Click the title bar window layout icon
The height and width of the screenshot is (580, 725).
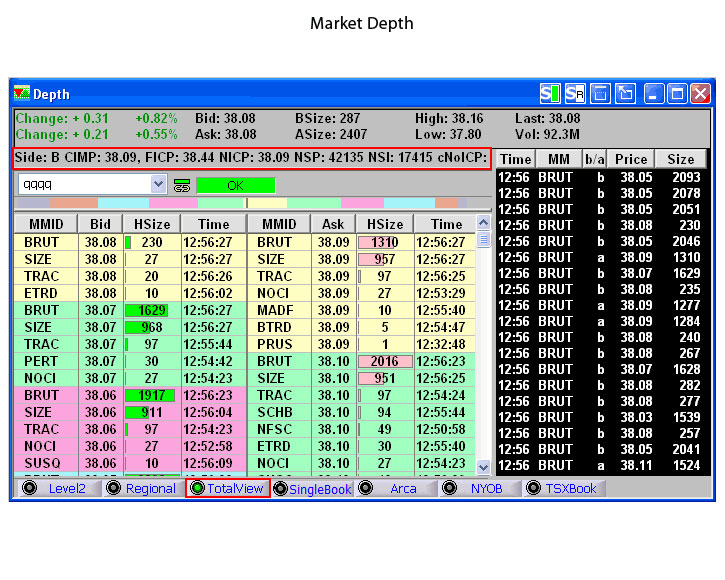click(600, 94)
